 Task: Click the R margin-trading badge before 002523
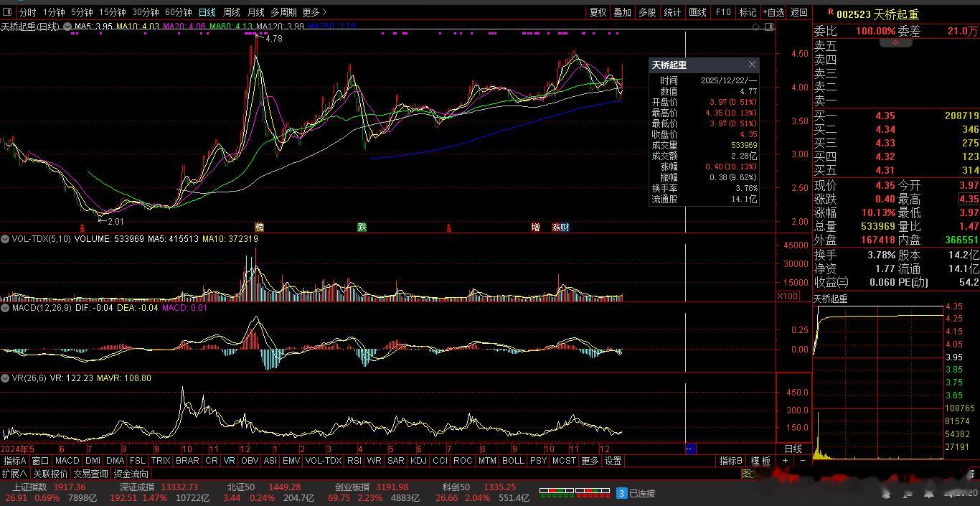[831, 12]
